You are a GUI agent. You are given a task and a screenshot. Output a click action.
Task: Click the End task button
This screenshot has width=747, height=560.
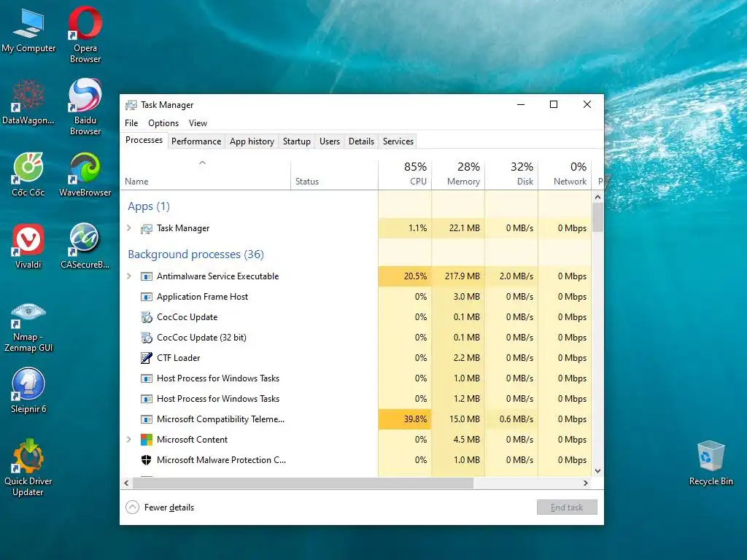[567, 507]
